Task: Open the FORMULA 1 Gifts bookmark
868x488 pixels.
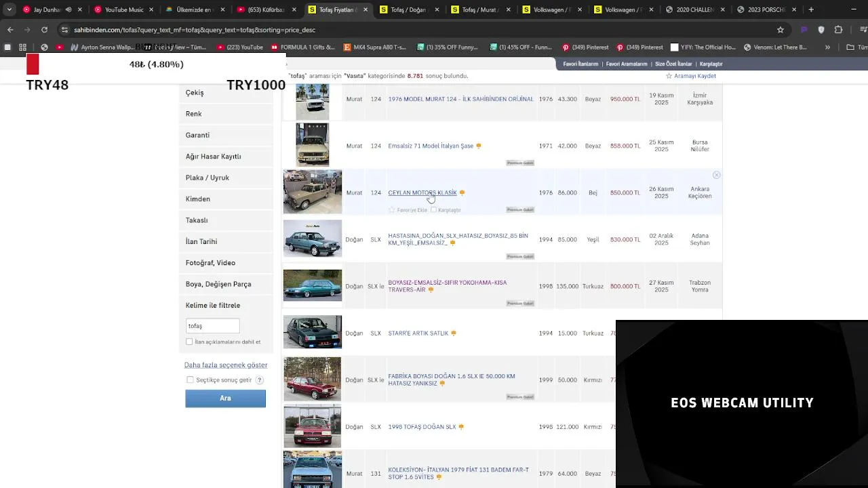Action: 303,47
